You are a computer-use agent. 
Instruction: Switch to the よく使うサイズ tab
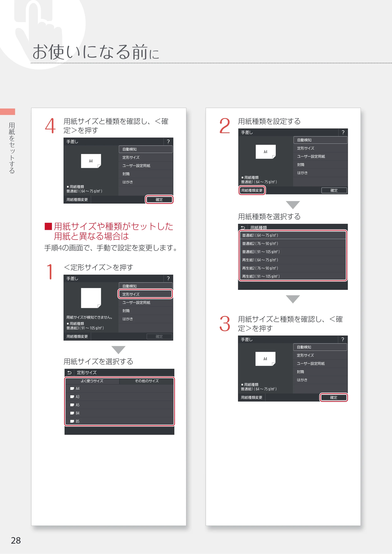(92, 381)
